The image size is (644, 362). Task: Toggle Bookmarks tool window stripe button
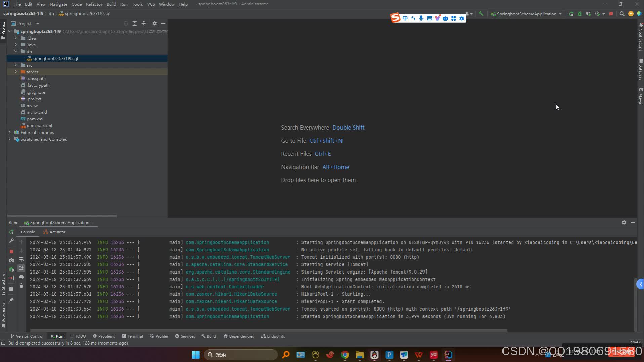[x=3, y=315]
